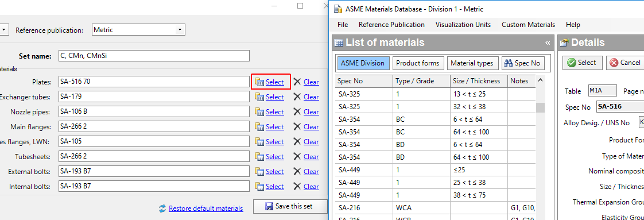Click the Save this set button
The image size is (644, 220).
pyautogui.click(x=290, y=206)
